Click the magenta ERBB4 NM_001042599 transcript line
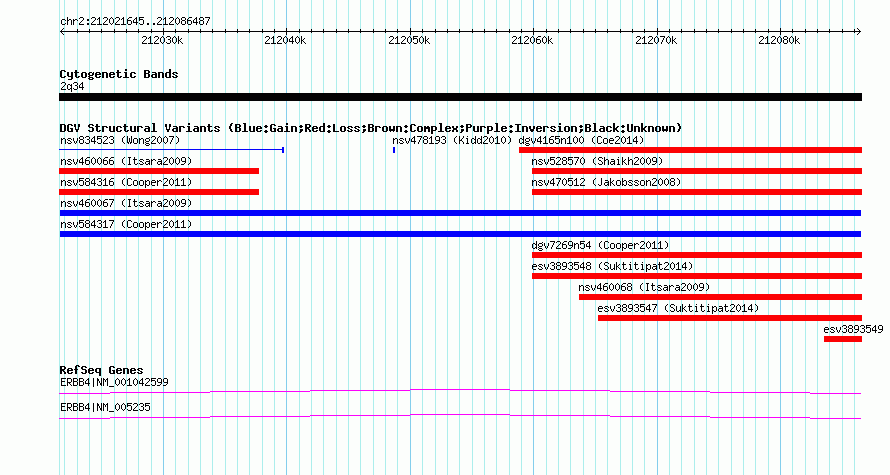 point(460,392)
